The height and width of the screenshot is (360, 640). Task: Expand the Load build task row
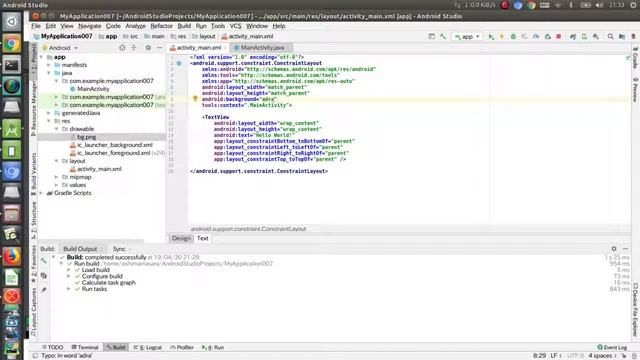pos(69,270)
